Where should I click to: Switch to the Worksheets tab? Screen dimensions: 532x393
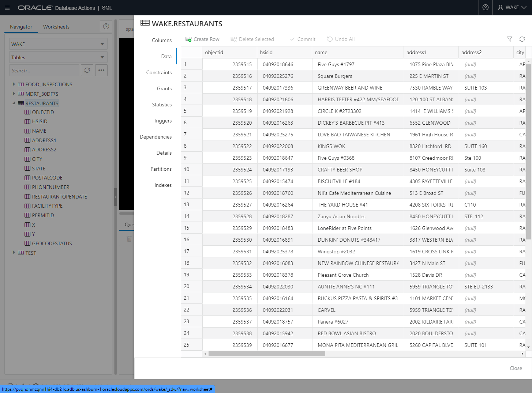point(56,27)
